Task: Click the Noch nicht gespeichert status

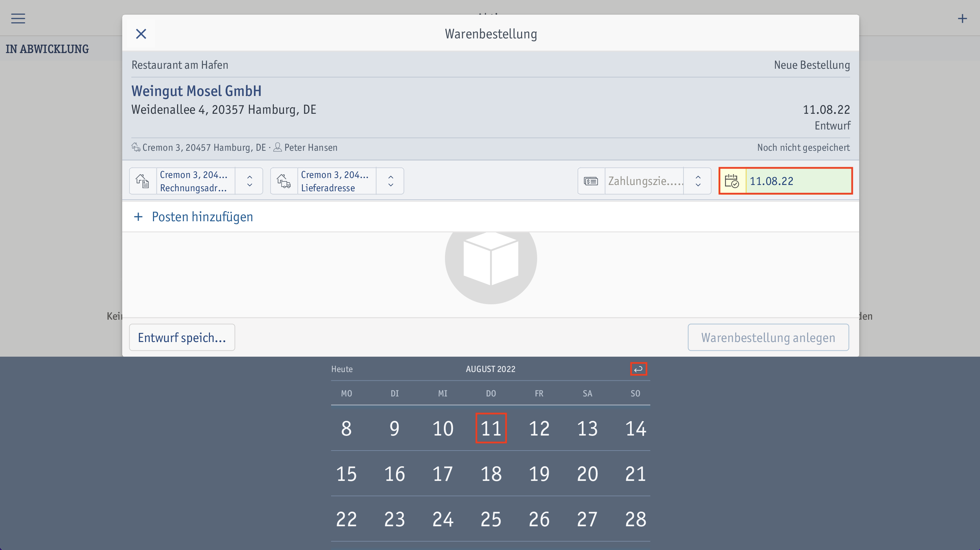Action: click(803, 148)
